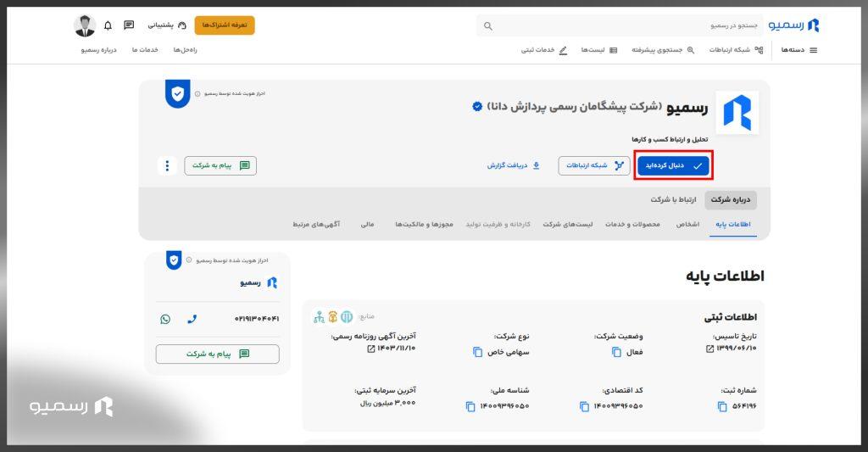The width and height of the screenshot is (868, 452).
Task: Click پیام به شرکت in sidebar card
Action: click(218, 354)
